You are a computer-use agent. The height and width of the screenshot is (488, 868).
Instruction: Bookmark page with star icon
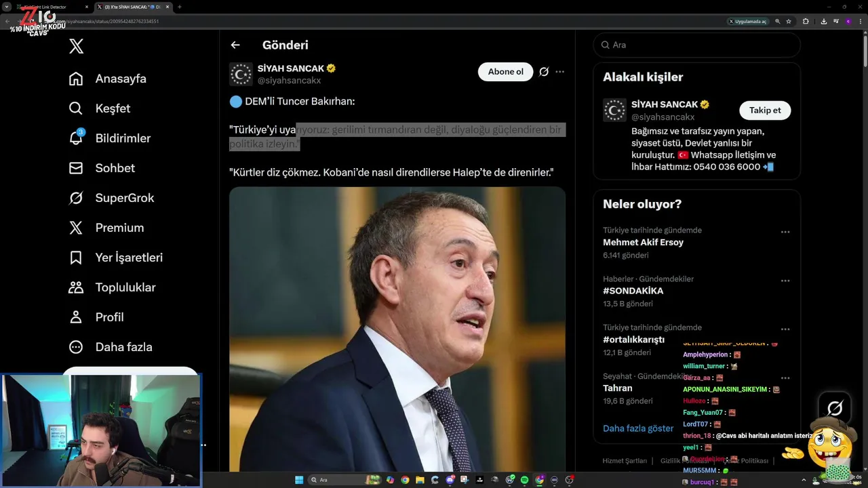pos(789,22)
